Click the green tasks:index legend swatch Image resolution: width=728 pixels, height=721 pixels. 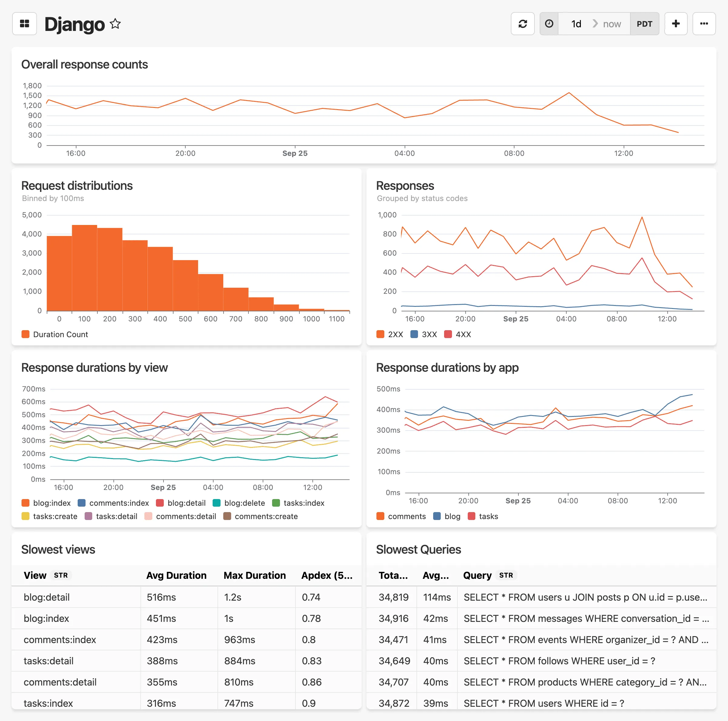click(276, 503)
